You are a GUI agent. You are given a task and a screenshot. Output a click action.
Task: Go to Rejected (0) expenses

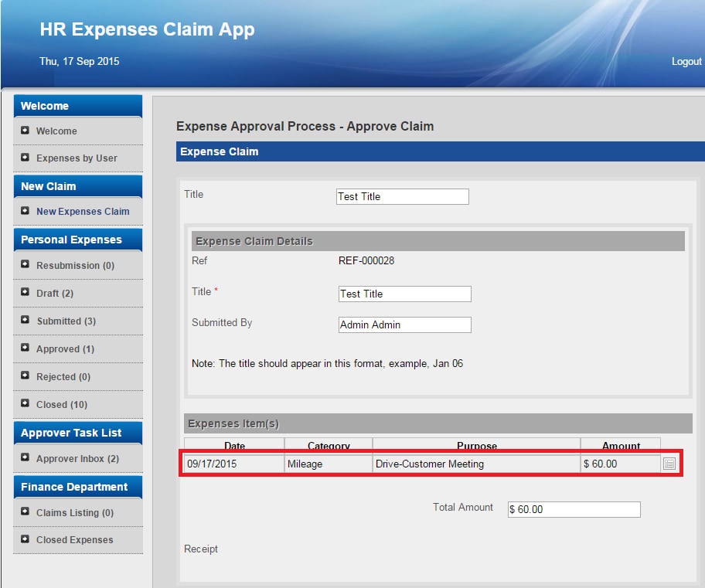click(x=63, y=377)
